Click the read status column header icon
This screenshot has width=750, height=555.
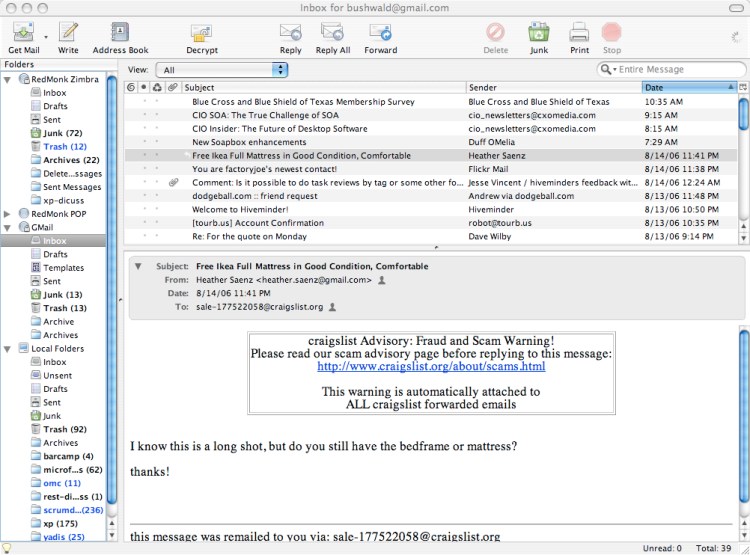click(143, 87)
